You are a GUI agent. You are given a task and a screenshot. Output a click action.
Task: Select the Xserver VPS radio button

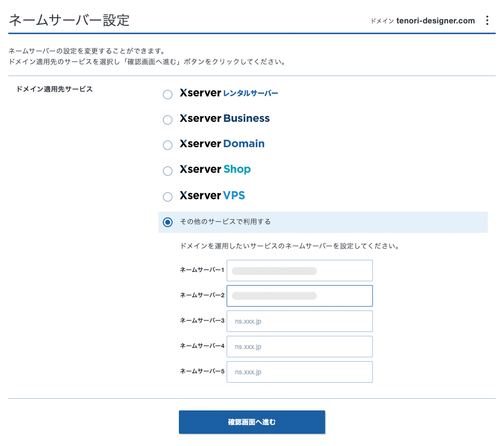(168, 196)
